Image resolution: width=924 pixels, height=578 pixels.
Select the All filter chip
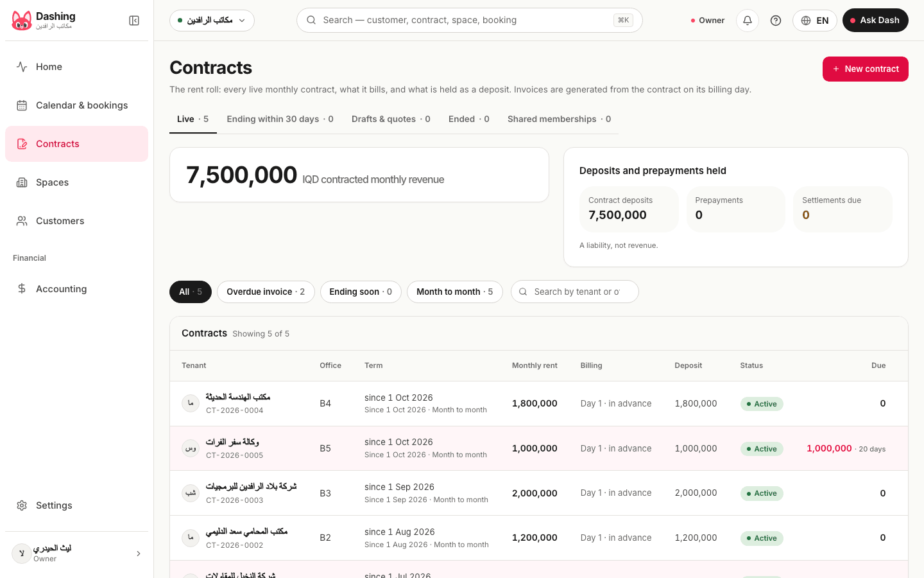[191, 292]
